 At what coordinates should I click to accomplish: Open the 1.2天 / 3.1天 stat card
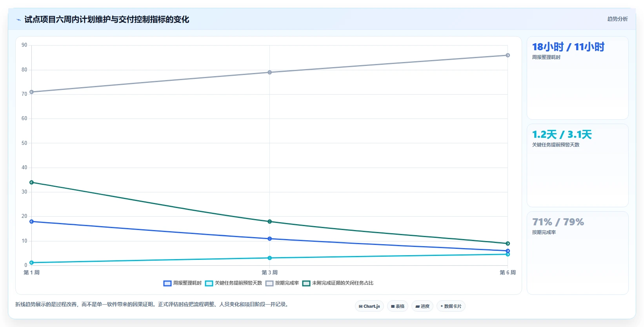[577, 166]
